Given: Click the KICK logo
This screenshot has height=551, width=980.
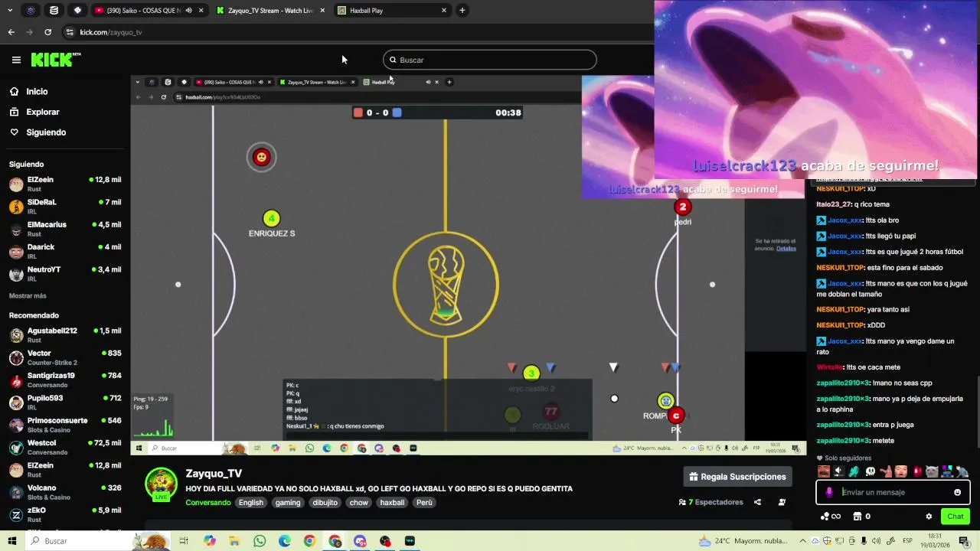Looking at the screenshot, I should pyautogui.click(x=55, y=60).
